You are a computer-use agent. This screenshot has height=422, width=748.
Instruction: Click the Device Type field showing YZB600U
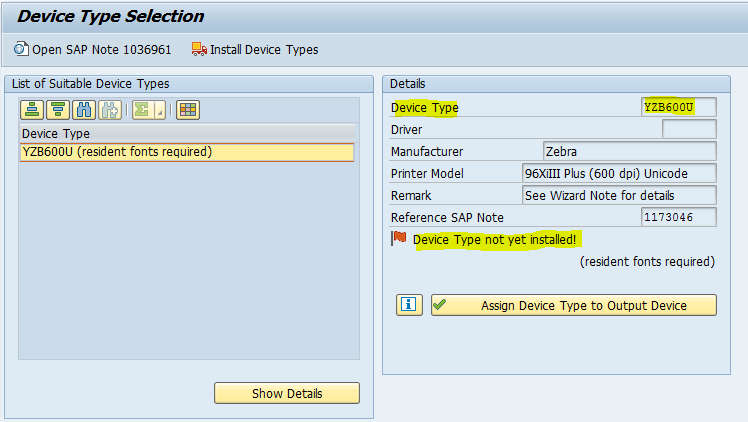[679, 107]
